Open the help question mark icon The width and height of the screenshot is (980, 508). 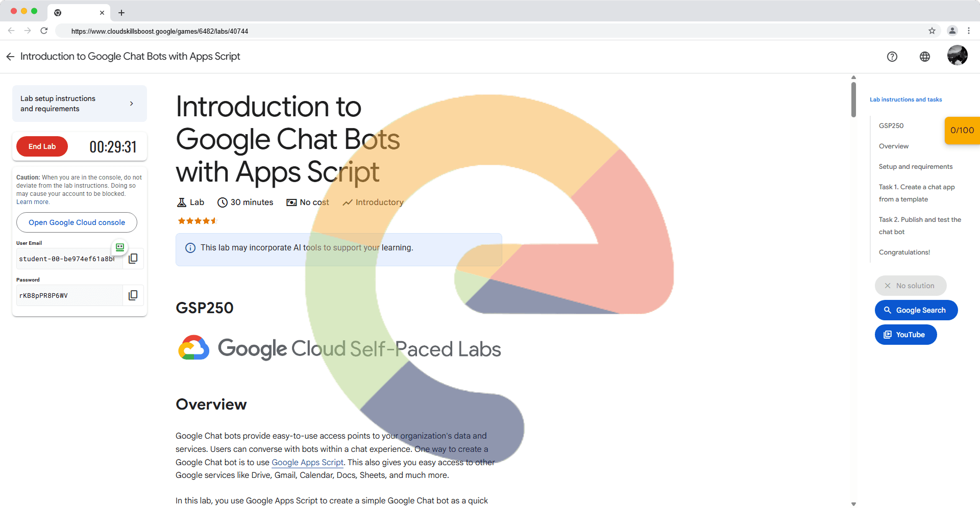(x=892, y=57)
